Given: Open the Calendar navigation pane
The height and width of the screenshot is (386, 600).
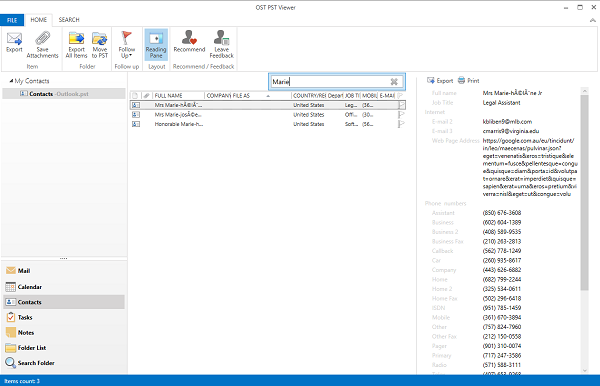Looking at the screenshot, I should [x=64, y=287].
